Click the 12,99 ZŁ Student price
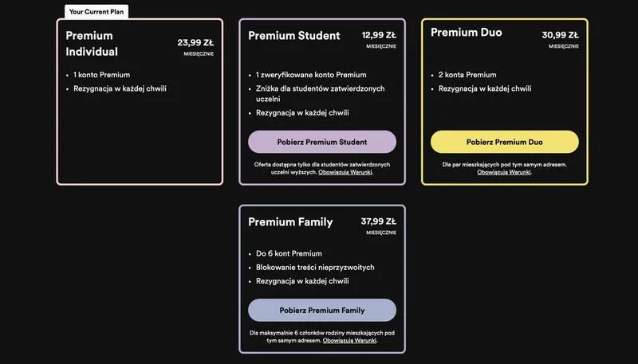The image size is (638, 364). coord(379,35)
